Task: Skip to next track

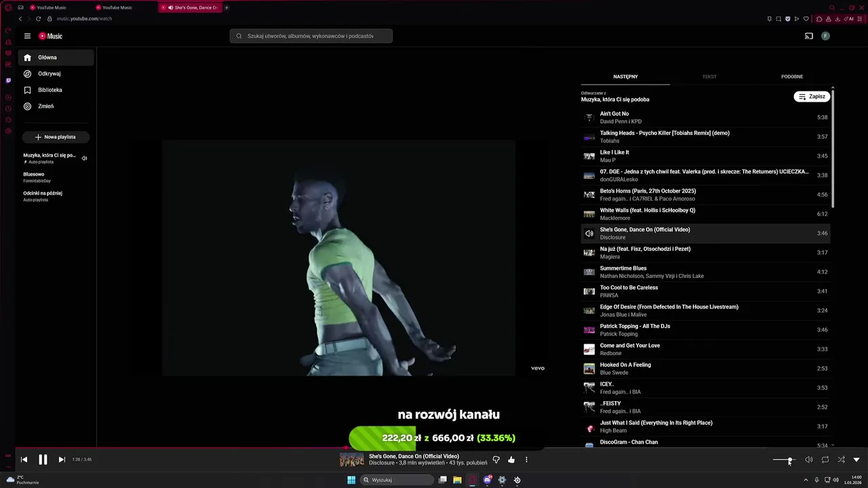Action: [x=62, y=460]
